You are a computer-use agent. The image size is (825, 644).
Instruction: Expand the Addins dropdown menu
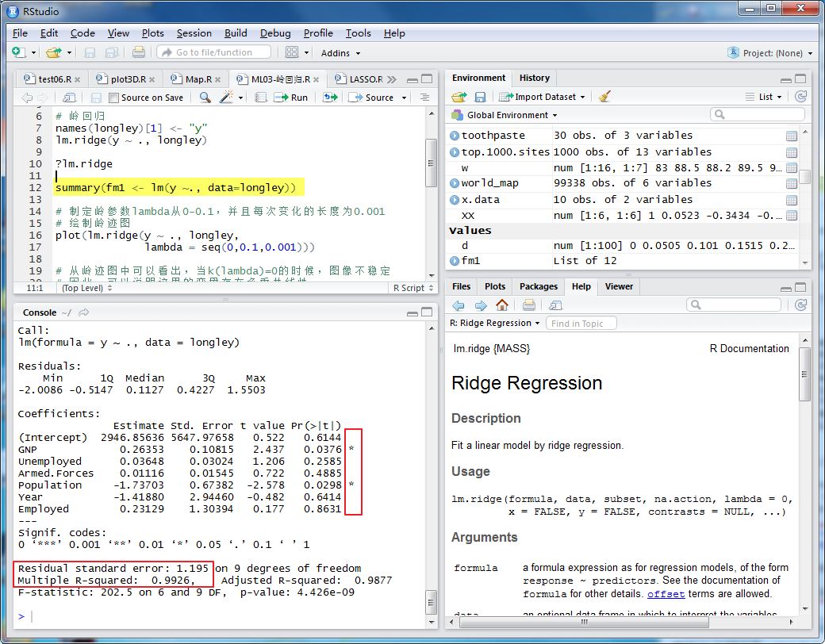point(340,53)
